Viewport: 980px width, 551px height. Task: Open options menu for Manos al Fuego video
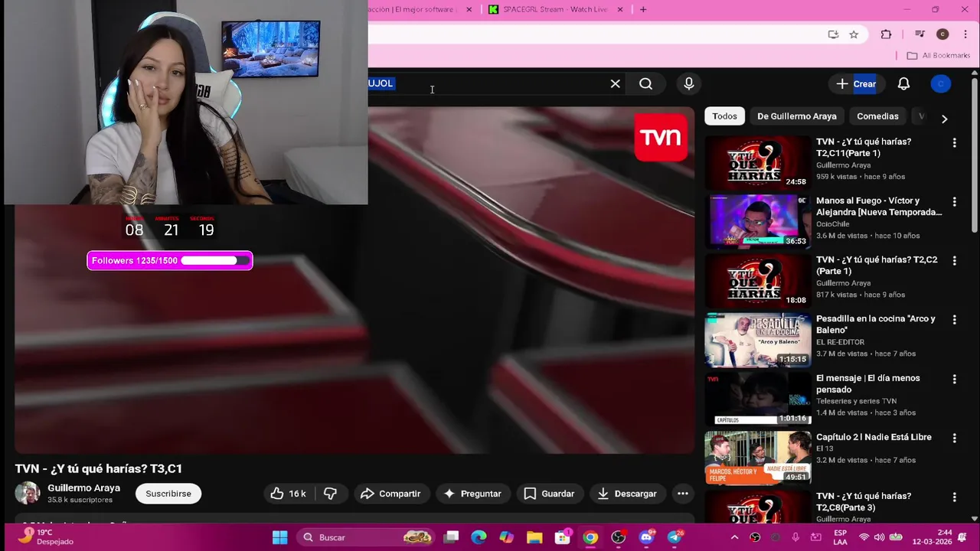[x=954, y=202]
